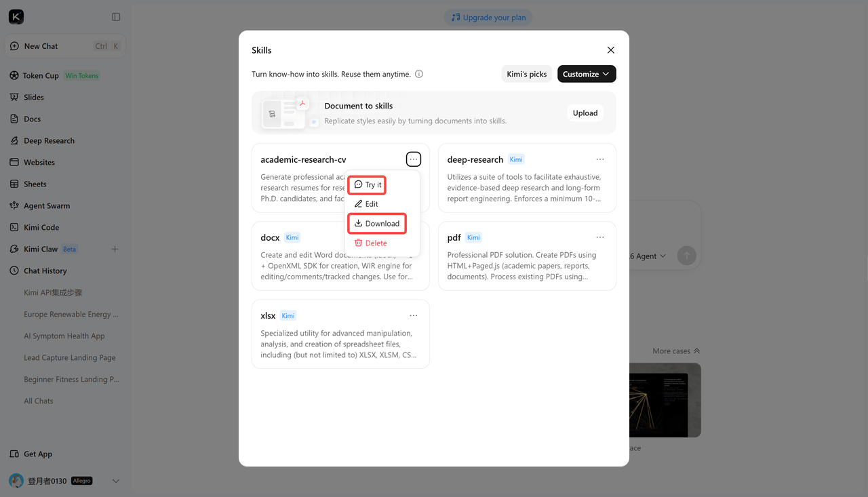Screen dimensions: 868x497
Task: Click Upgrade your plan
Action: (488, 18)
